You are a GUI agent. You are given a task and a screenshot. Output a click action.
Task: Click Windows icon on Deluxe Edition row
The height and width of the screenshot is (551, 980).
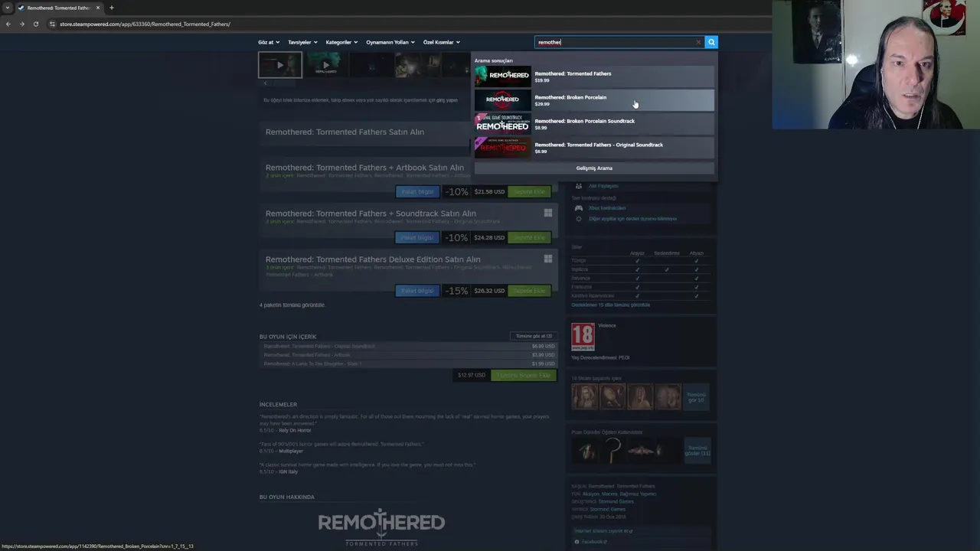point(547,259)
